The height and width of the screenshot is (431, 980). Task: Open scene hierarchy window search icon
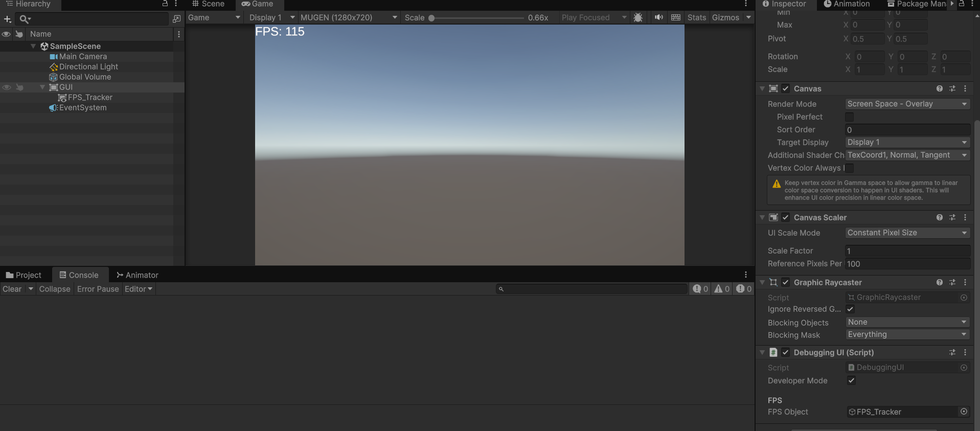click(x=177, y=19)
